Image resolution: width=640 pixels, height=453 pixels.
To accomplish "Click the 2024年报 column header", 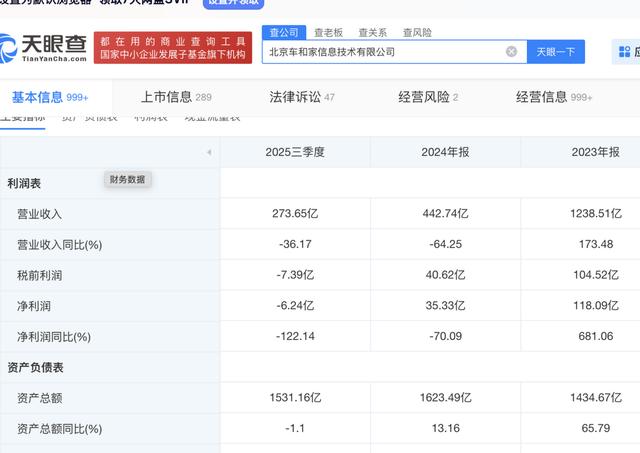I will (445, 152).
